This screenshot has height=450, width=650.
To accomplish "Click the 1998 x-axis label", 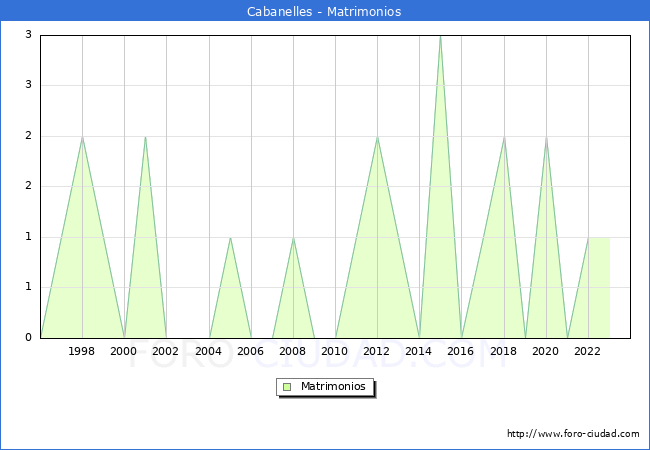I will coord(81,351).
